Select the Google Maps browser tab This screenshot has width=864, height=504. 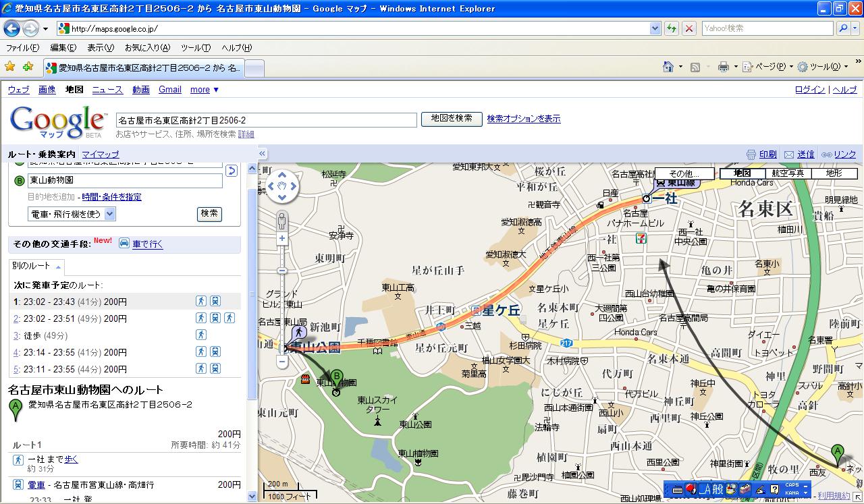coord(143,68)
